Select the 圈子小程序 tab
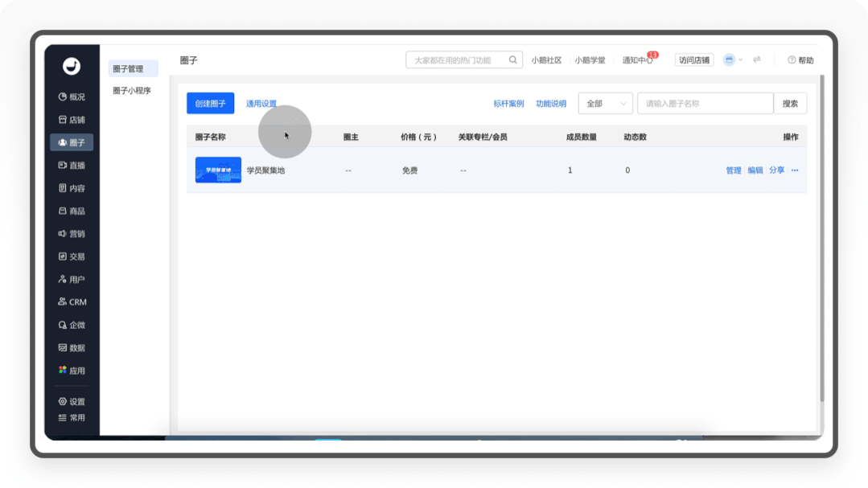 (x=132, y=90)
